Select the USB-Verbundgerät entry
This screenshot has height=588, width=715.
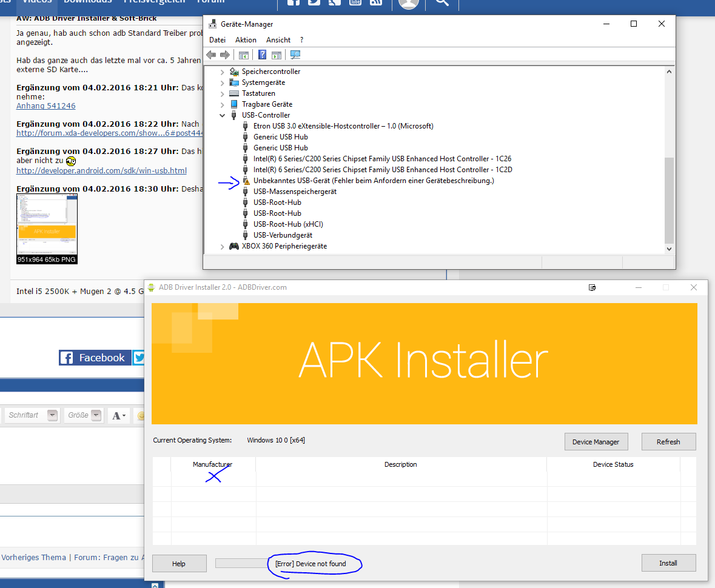pos(283,235)
